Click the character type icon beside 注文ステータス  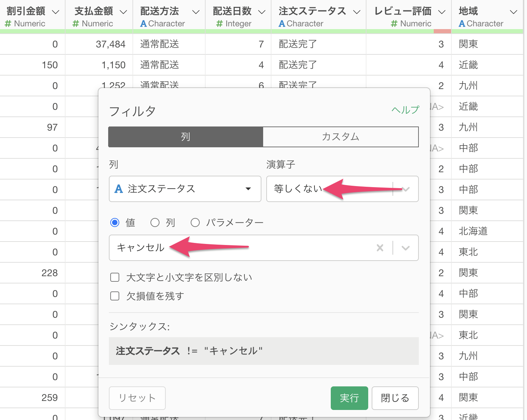(x=119, y=189)
